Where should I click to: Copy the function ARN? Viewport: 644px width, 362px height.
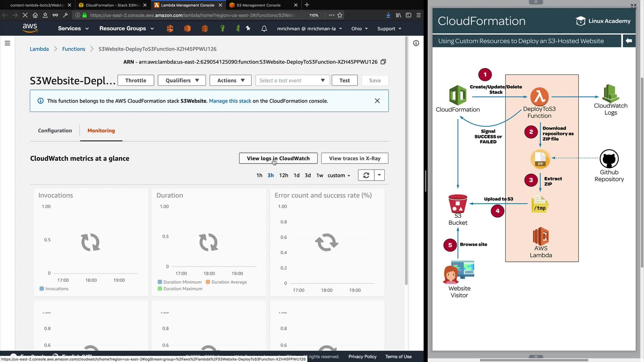[383, 62]
